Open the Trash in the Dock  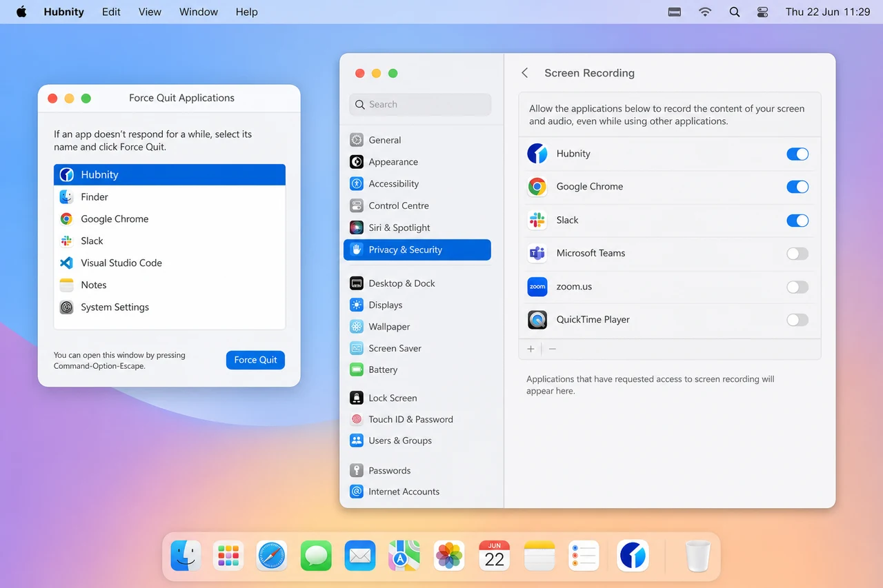point(697,556)
